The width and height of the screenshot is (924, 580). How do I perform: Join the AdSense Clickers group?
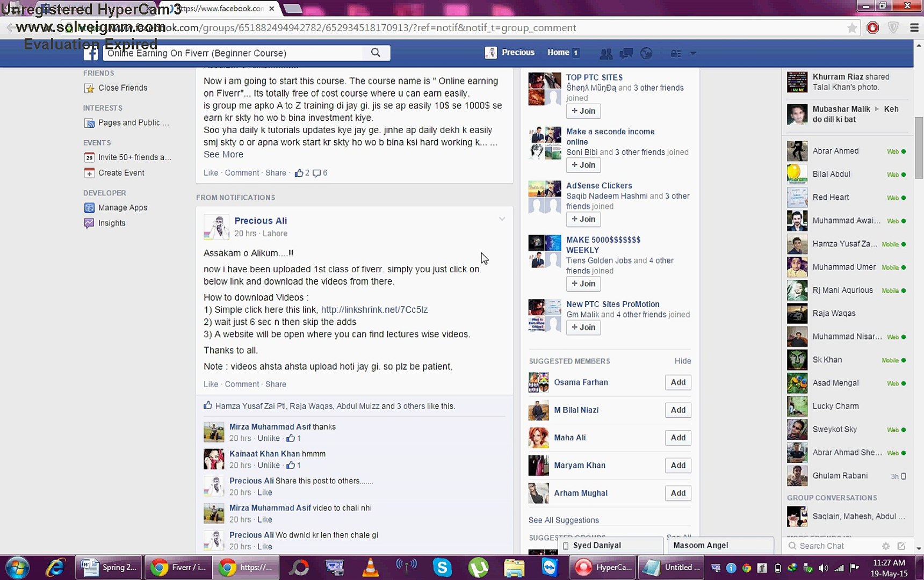tap(583, 219)
